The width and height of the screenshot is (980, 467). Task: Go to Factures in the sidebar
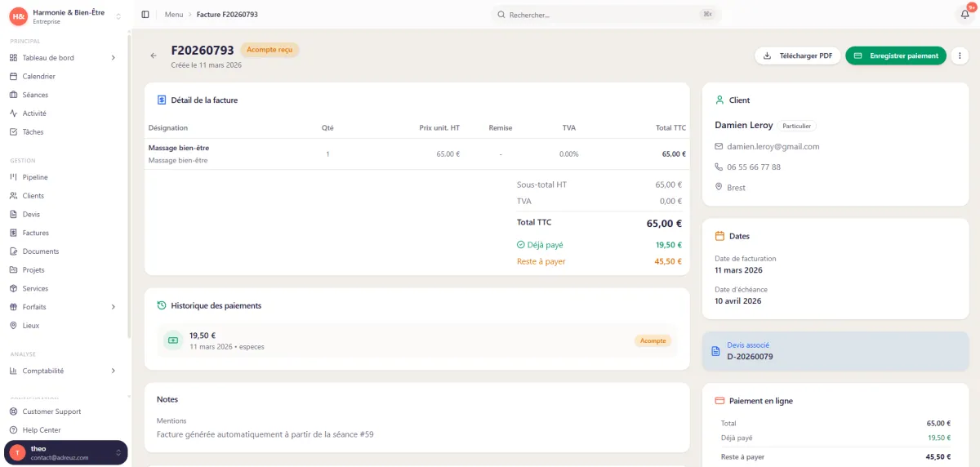(36, 233)
